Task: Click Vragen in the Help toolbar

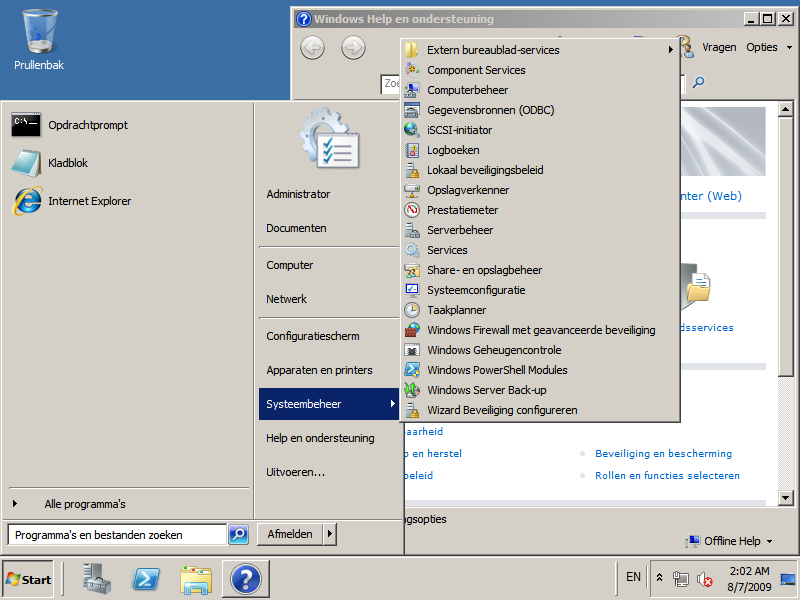Action: pos(719,47)
